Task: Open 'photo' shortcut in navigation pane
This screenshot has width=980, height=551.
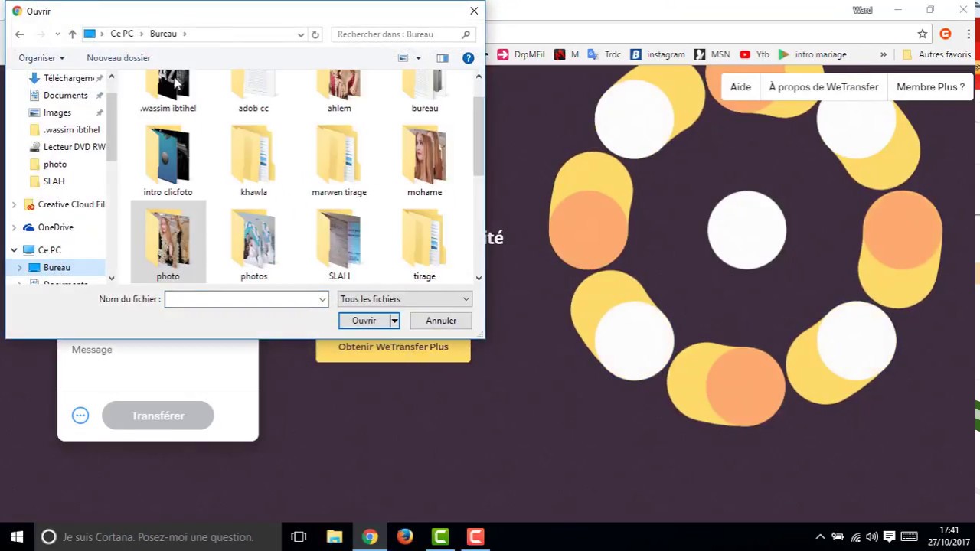Action: tap(55, 164)
